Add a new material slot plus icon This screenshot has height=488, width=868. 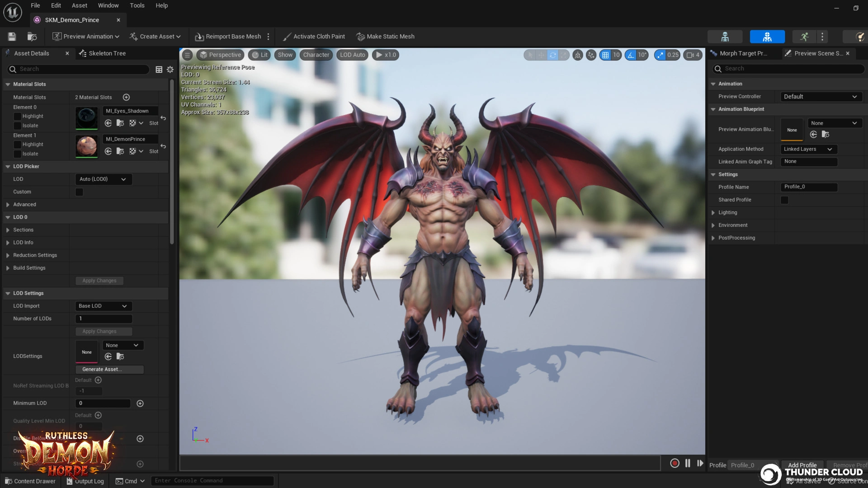click(x=127, y=97)
